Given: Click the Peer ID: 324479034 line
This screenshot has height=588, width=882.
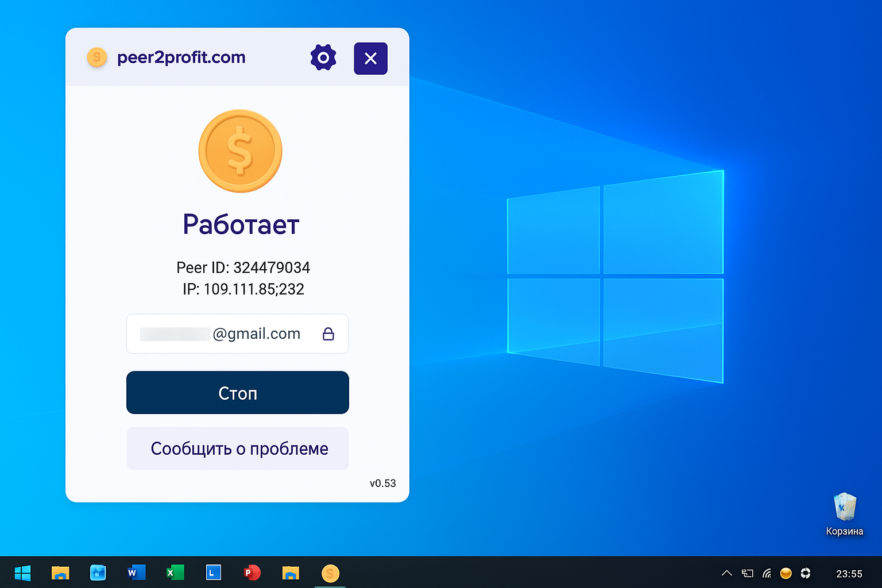Looking at the screenshot, I should 243,268.
